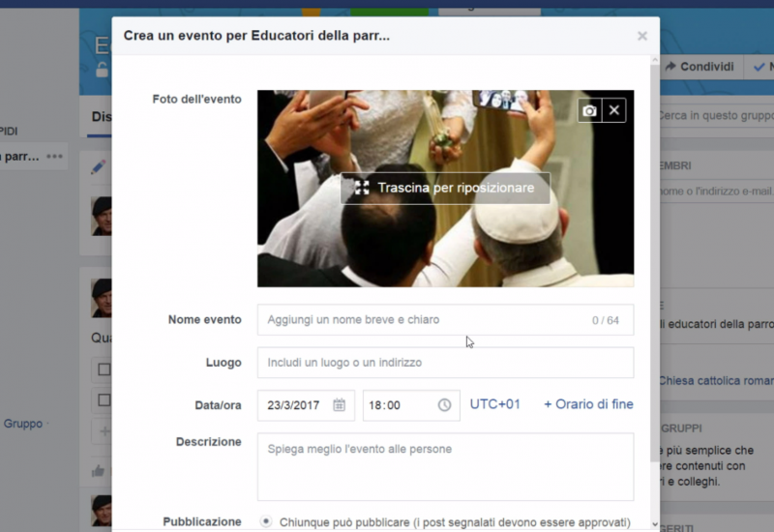Tick the first checkbox in the background poll
Image resolution: width=774 pixels, height=532 pixels.
pyautogui.click(x=104, y=369)
